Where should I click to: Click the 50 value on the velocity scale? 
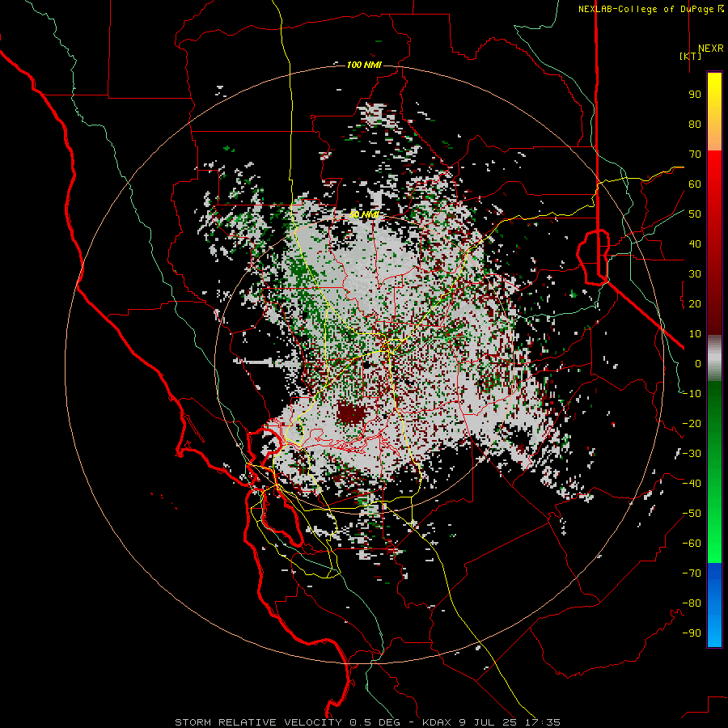(695, 214)
